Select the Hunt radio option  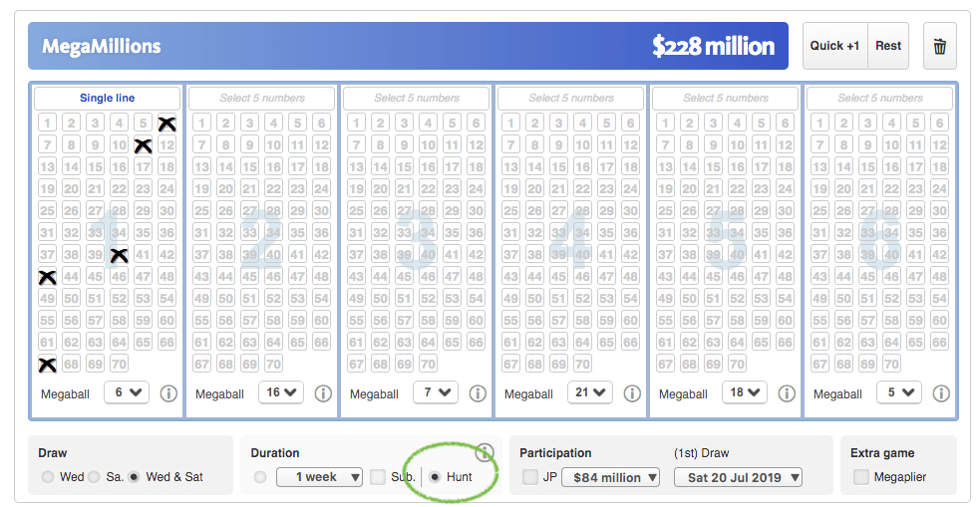pyautogui.click(x=435, y=477)
